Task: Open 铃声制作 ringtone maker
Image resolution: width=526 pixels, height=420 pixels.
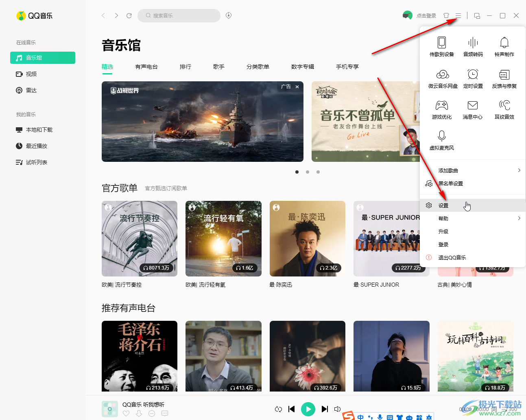Action: click(x=504, y=47)
